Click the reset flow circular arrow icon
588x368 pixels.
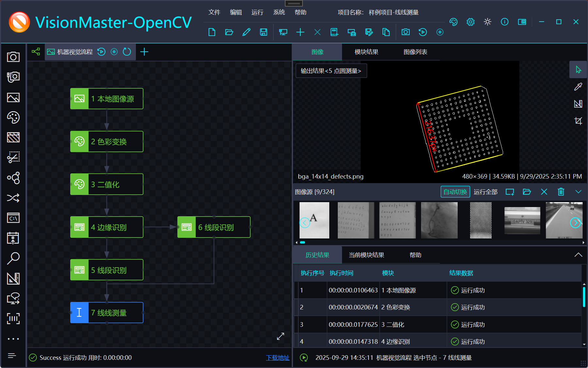coord(127,52)
